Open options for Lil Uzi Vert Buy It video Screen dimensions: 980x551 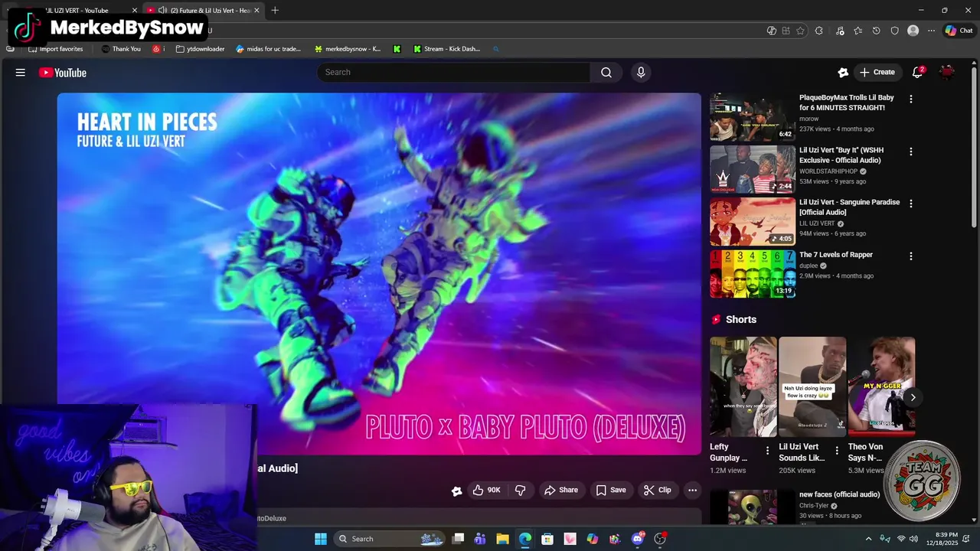click(x=910, y=152)
